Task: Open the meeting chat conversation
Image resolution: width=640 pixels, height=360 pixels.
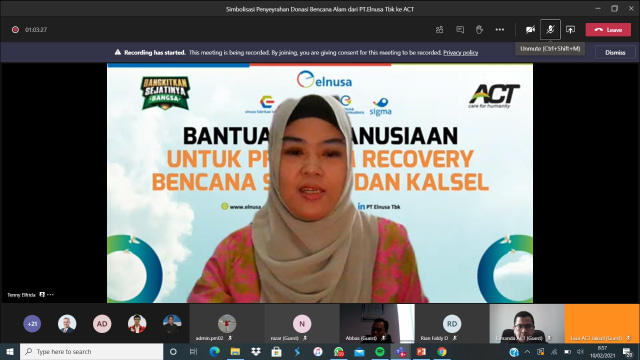Action: pos(460,30)
